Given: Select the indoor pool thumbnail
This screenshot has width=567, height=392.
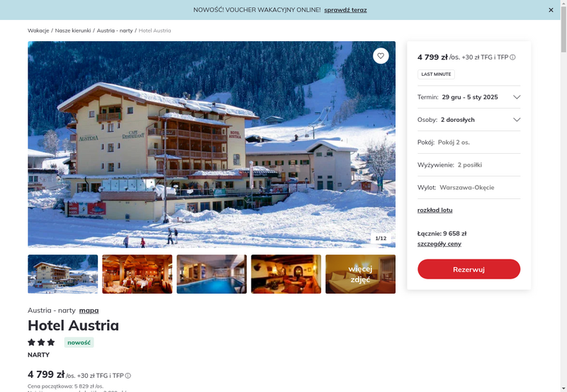Looking at the screenshot, I should click(211, 274).
